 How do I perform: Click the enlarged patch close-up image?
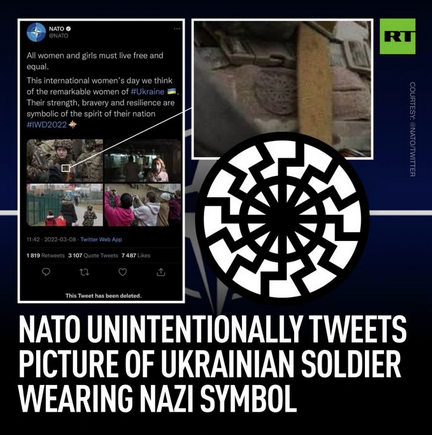point(282,88)
